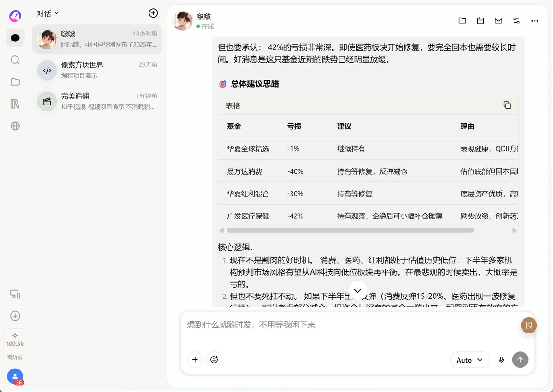Viewport: 553px width, 392px height.
Task: Open the globe icon in left sidebar
Action: pos(15,126)
